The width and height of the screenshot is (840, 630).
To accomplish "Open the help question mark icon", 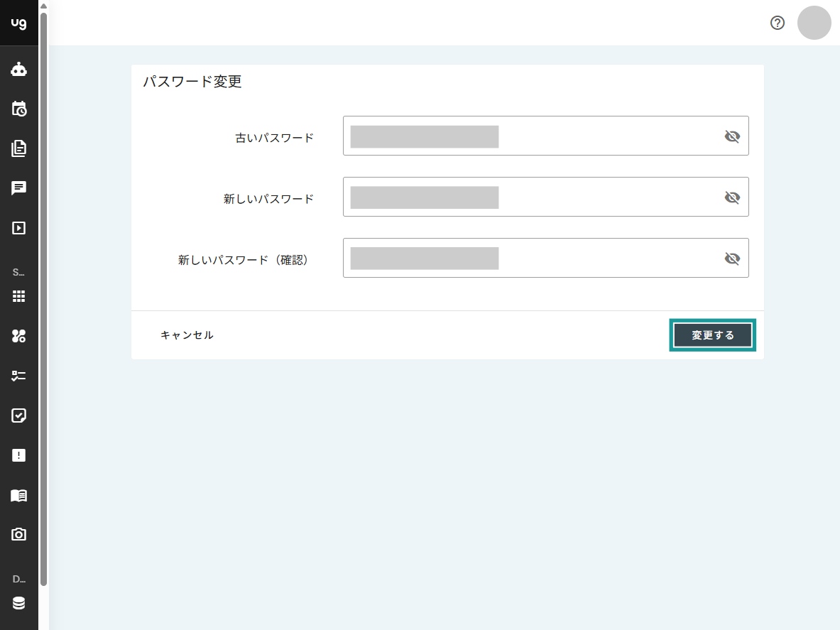I will (x=777, y=23).
